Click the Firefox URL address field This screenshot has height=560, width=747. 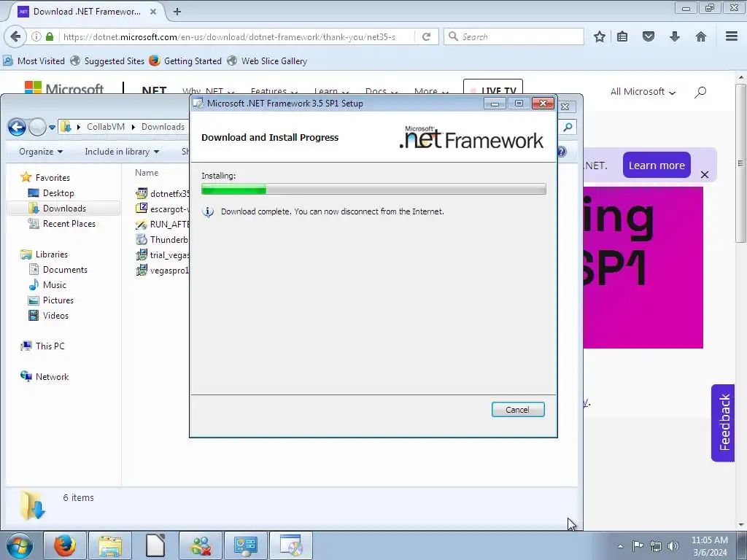tap(236, 36)
